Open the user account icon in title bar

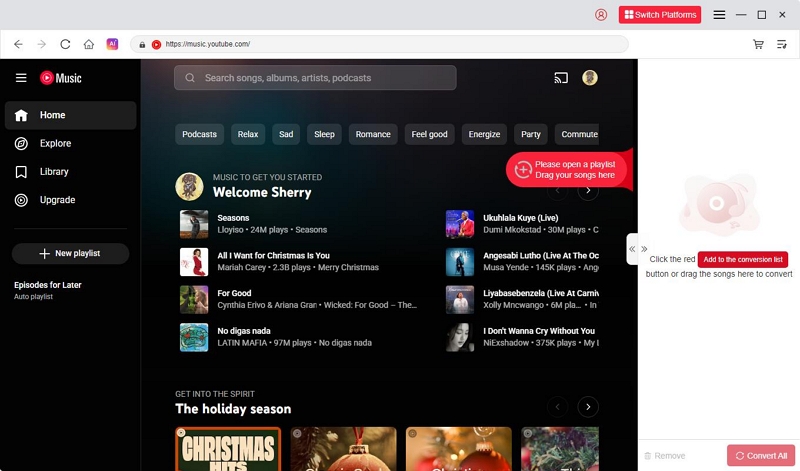pos(601,15)
